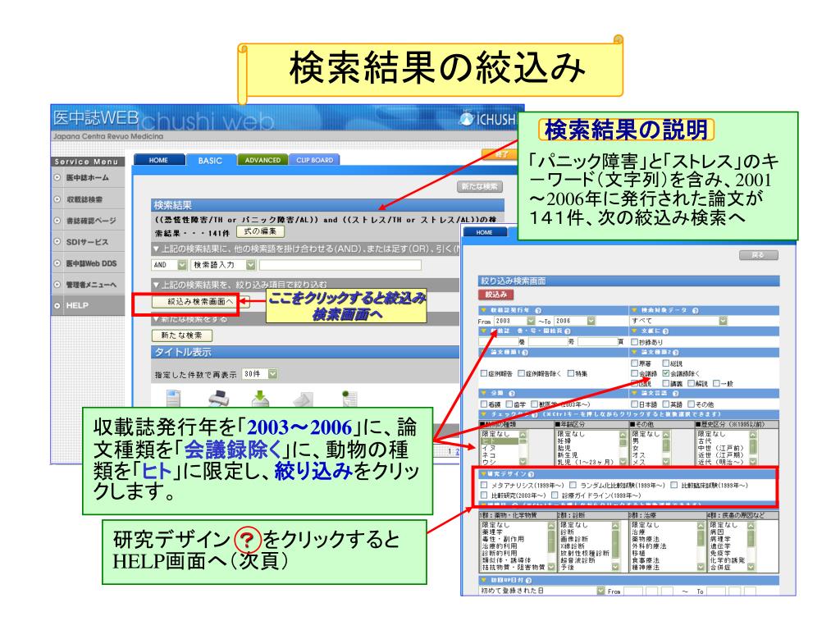The height and width of the screenshot is (630, 840).
Task: Uncheck the 会議録除く checkbox
Action: [x=666, y=373]
